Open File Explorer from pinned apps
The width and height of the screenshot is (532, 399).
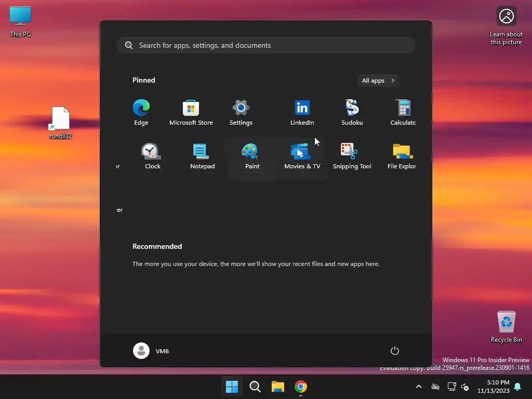(402, 156)
